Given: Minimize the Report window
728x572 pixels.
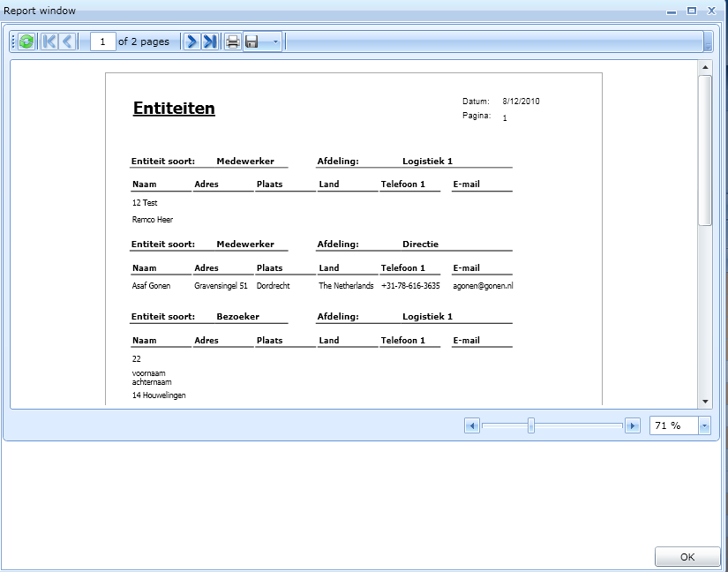Looking at the screenshot, I should coord(672,11).
